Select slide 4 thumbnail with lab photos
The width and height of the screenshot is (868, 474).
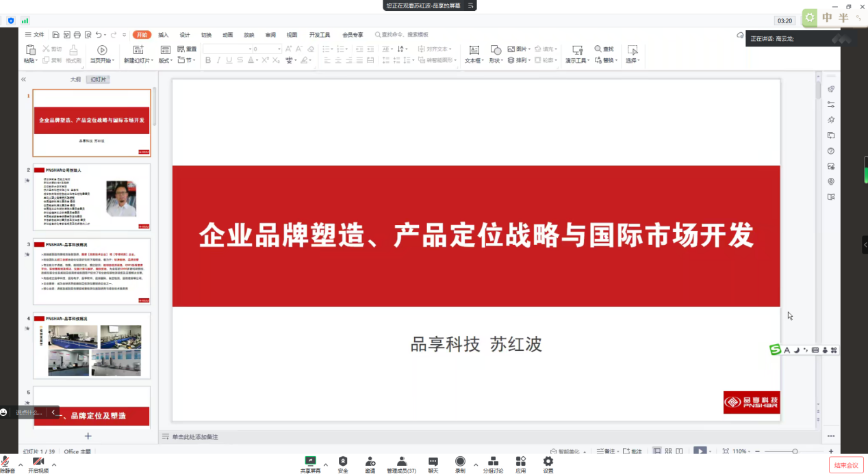coord(92,345)
